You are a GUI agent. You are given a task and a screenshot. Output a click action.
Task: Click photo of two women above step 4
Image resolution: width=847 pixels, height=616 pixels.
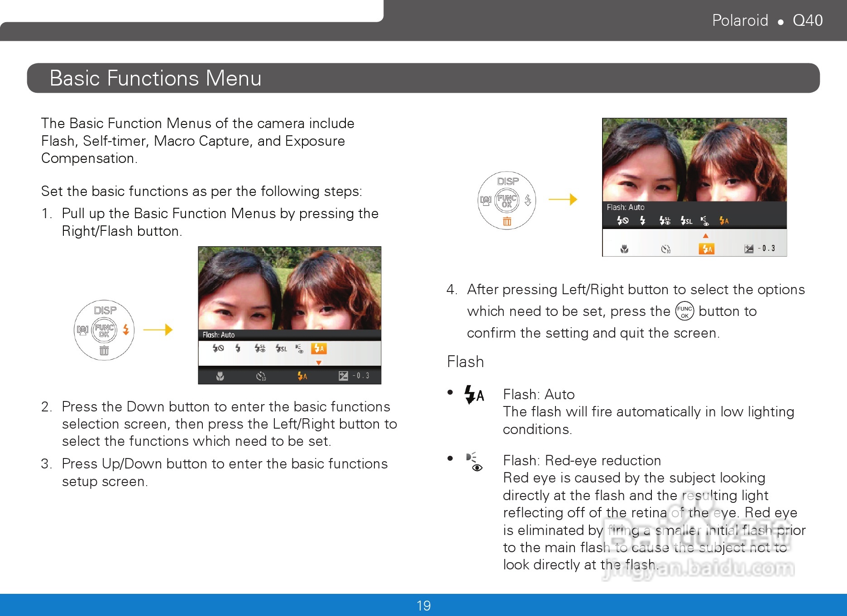point(694,160)
